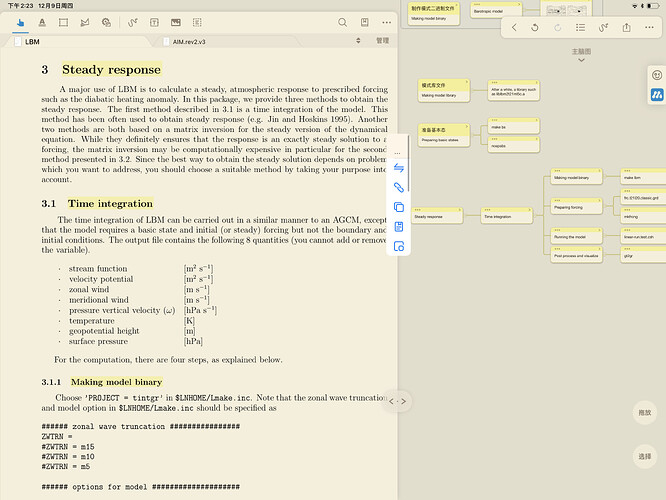Image resolution: width=666 pixels, height=500 pixels.
Task: Select the rectangle excerpt tool
Action: [x=63, y=23]
